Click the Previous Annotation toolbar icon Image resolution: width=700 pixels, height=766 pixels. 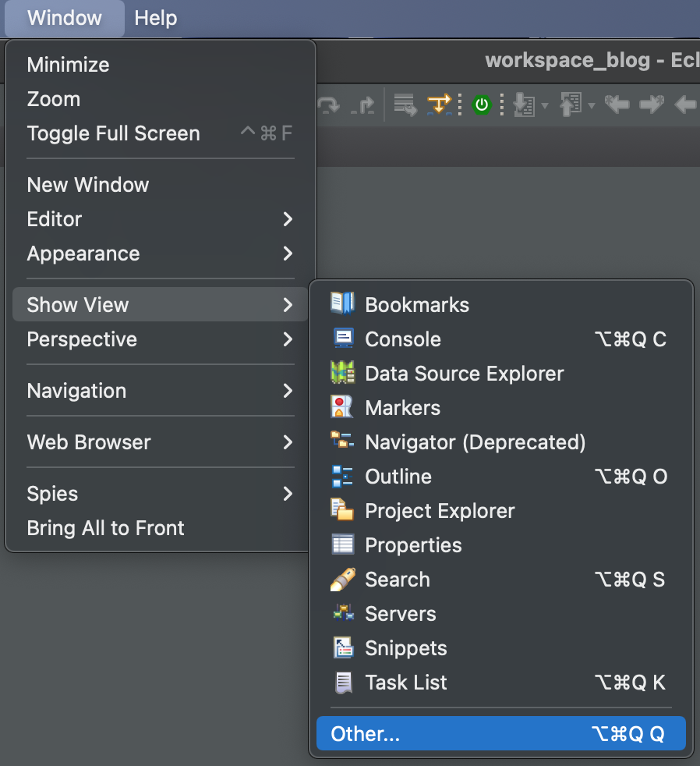point(571,105)
